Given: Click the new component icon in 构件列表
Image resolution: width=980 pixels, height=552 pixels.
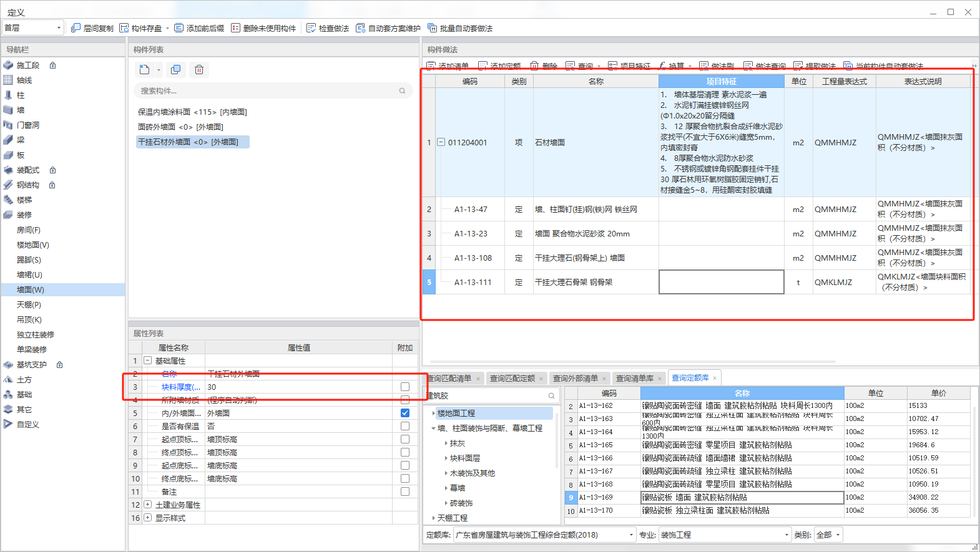Looking at the screenshot, I should 145,70.
